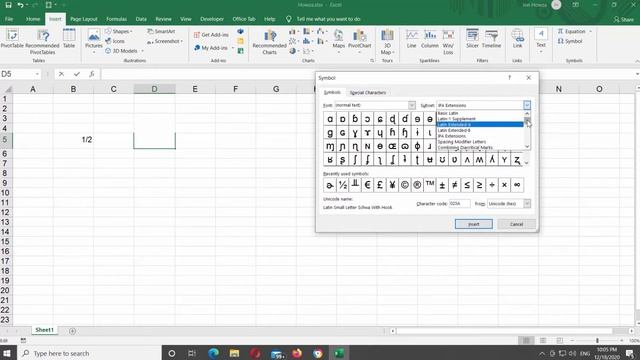Image resolution: width=640 pixels, height=360 pixels.
Task: Open the Pictures insert menu
Action: pos(93,41)
